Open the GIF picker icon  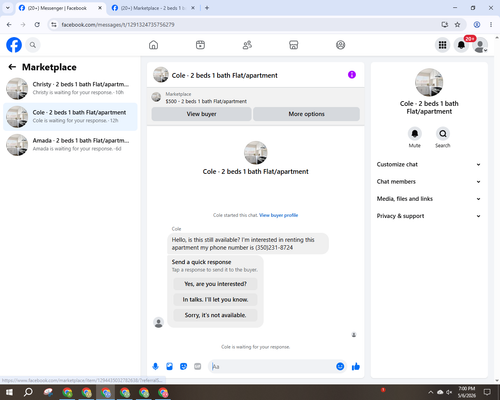197,367
